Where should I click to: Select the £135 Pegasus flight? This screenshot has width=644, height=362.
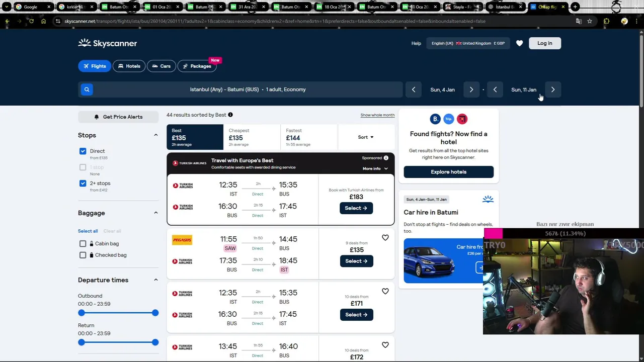pyautogui.click(x=356, y=261)
